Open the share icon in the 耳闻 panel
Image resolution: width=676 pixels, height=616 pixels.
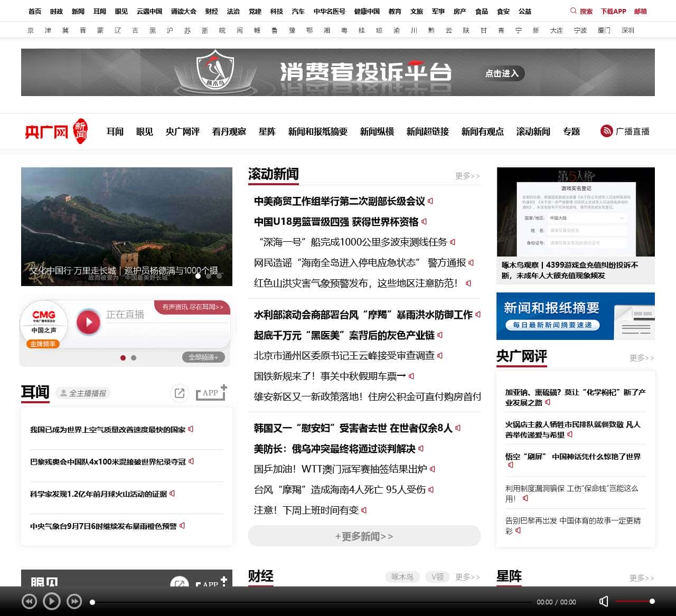point(180,393)
